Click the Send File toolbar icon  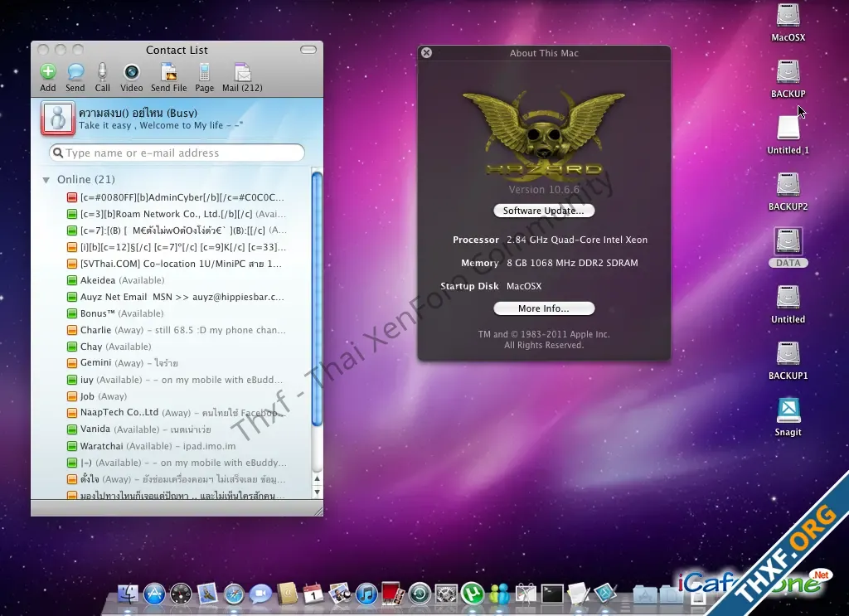169,72
